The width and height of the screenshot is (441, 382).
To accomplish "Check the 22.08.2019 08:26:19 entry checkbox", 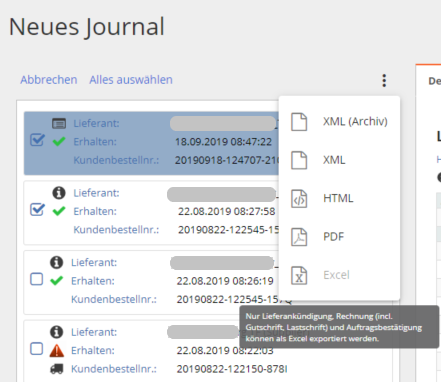I will pyautogui.click(x=37, y=279).
